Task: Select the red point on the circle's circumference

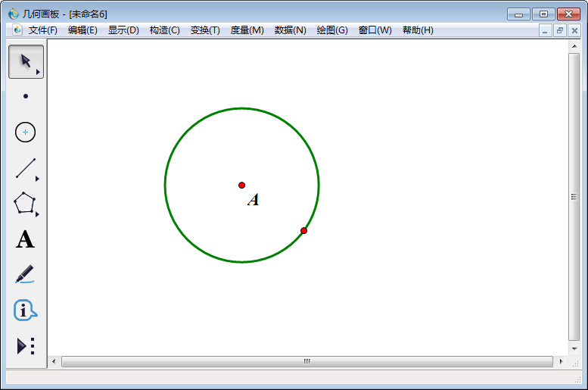Action: (303, 230)
